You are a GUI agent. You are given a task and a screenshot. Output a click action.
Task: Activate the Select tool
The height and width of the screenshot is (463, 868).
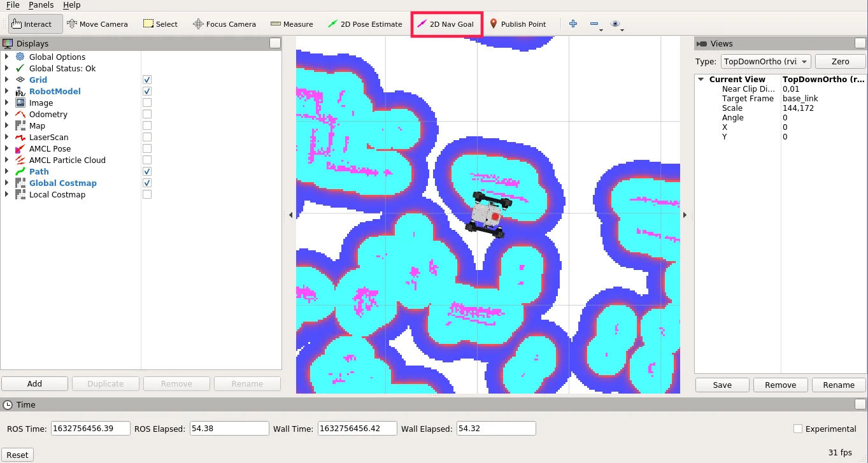pos(160,24)
